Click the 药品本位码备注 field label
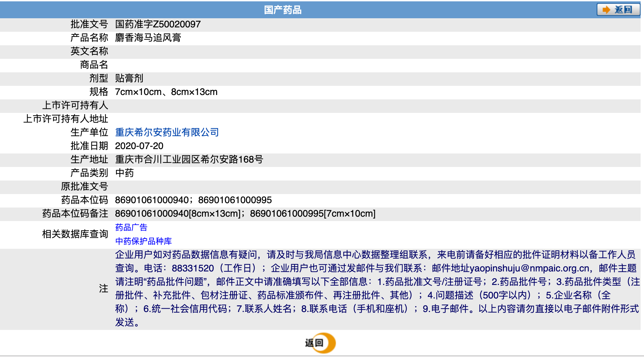 click(x=75, y=213)
